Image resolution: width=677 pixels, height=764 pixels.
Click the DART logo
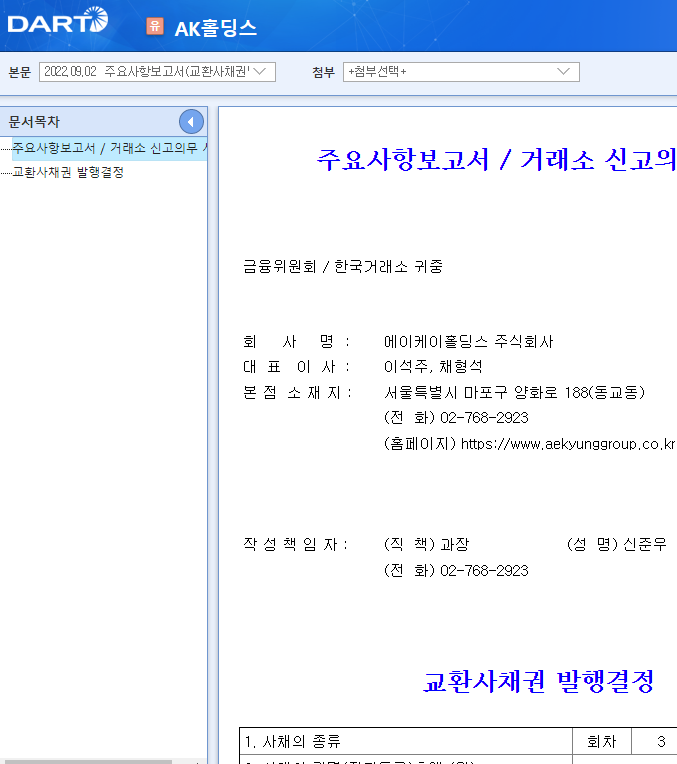point(58,20)
